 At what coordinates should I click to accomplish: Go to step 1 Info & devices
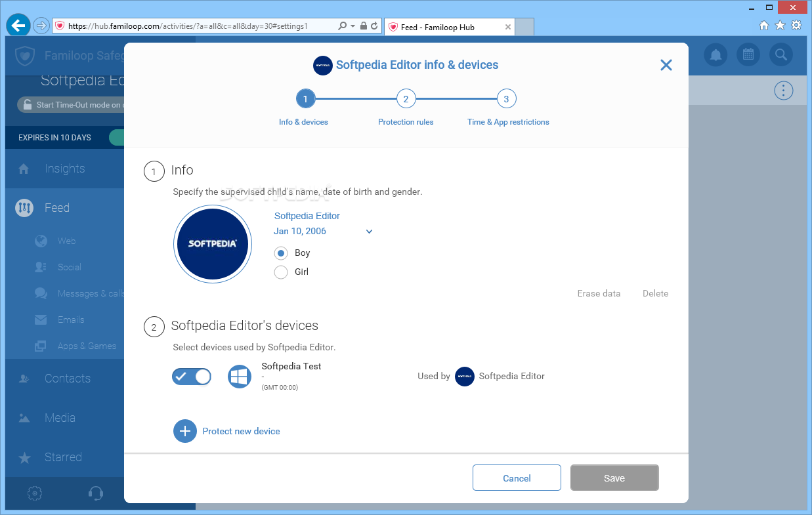coord(305,99)
